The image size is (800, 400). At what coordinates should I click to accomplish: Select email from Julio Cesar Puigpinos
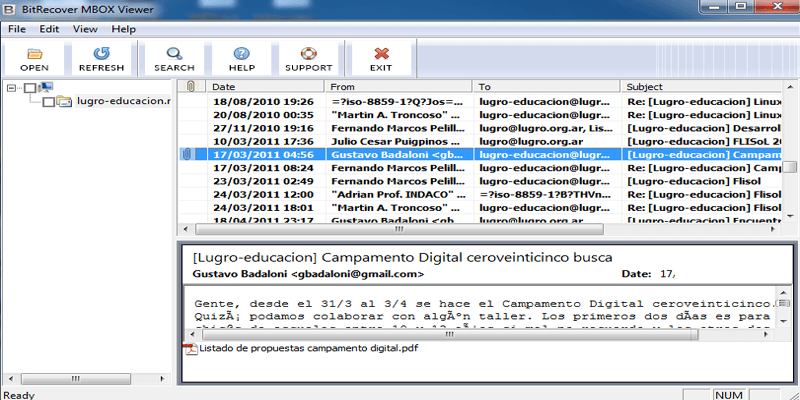click(480, 141)
